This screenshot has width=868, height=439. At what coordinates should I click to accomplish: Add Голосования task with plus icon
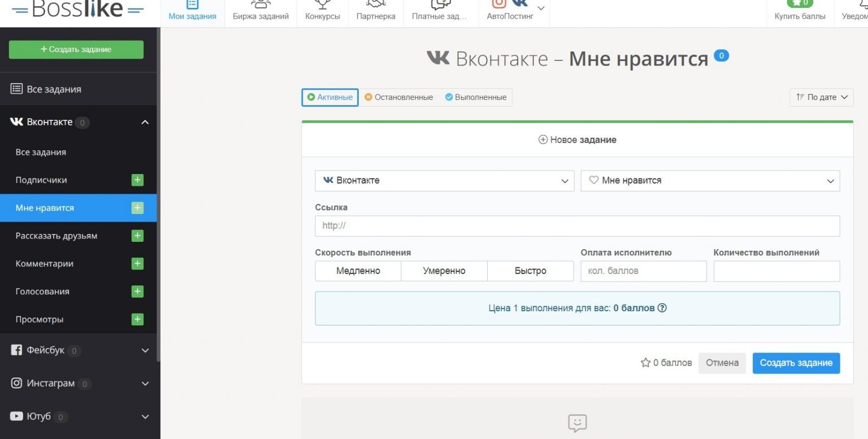(x=137, y=292)
